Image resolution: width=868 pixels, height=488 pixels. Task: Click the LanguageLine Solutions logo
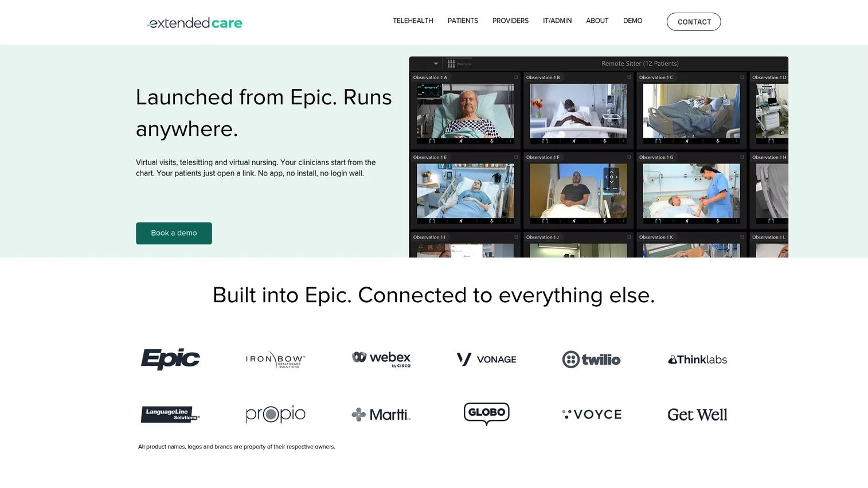point(170,414)
